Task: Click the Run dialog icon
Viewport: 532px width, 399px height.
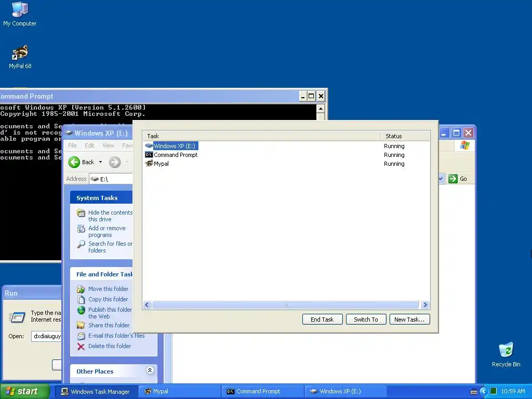Action: pos(17,317)
